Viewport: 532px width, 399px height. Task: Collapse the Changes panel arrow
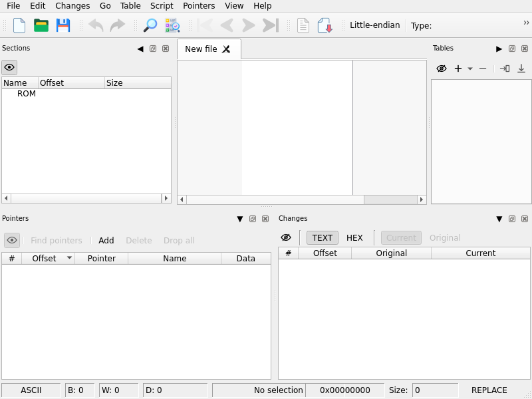click(x=499, y=219)
